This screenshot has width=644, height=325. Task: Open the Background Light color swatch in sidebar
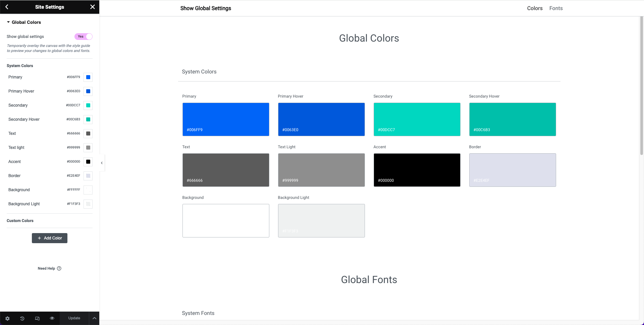click(88, 204)
